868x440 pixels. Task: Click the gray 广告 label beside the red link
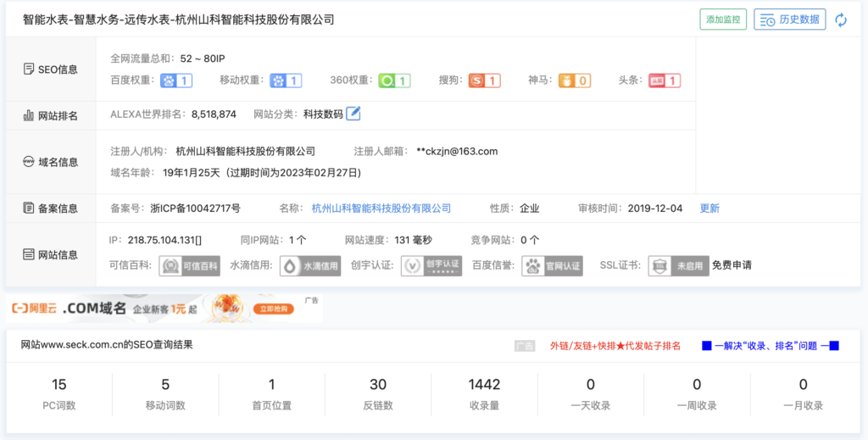[525, 346]
